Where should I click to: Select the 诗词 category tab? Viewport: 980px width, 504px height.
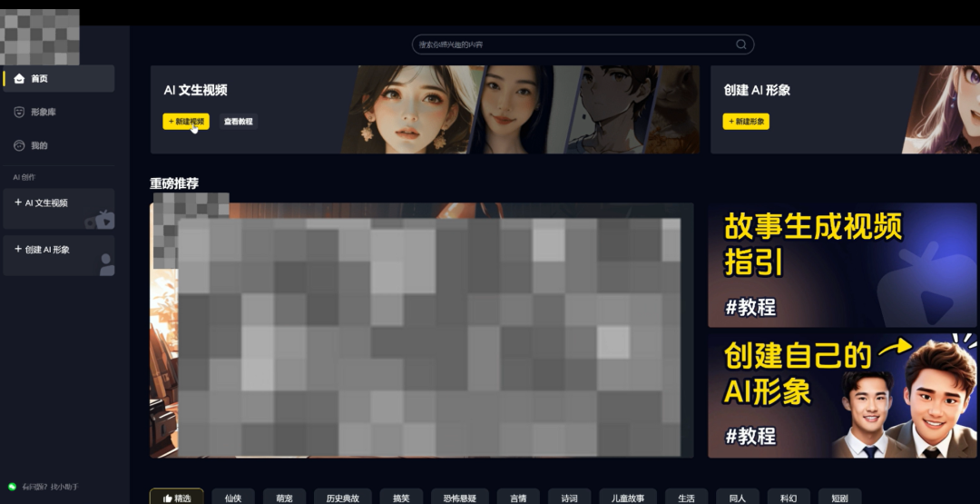(569, 498)
